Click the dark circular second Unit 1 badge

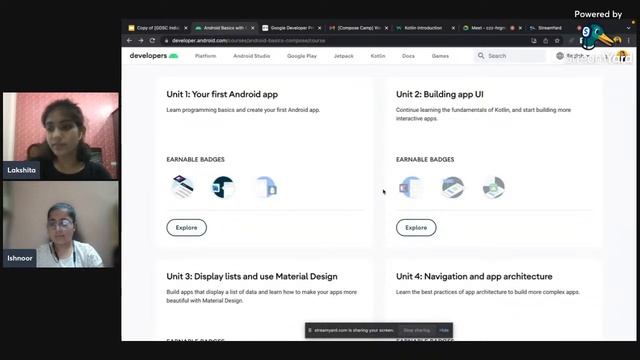tap(223, 187)
